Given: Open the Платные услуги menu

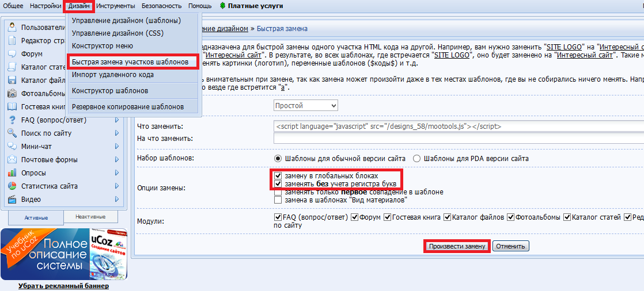Looking at the screenshot, I should point(255,6).
